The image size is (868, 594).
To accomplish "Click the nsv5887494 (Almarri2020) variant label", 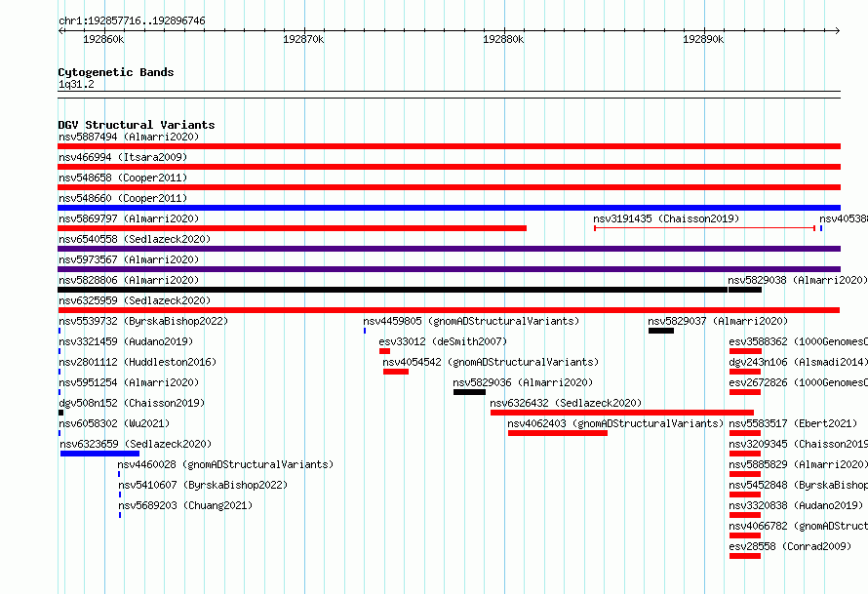I will click(x=129, y=137).
